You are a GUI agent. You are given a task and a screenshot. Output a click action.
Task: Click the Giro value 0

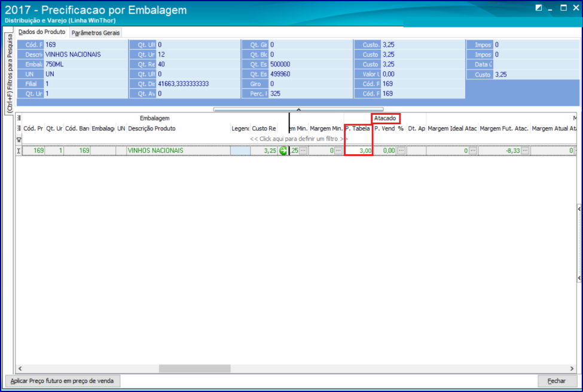coord(311,84)
